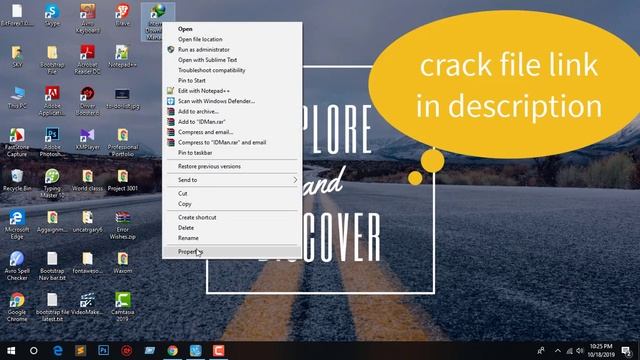Select the Recycle Bin icon

pyautogui.click(x=17, y=180)
